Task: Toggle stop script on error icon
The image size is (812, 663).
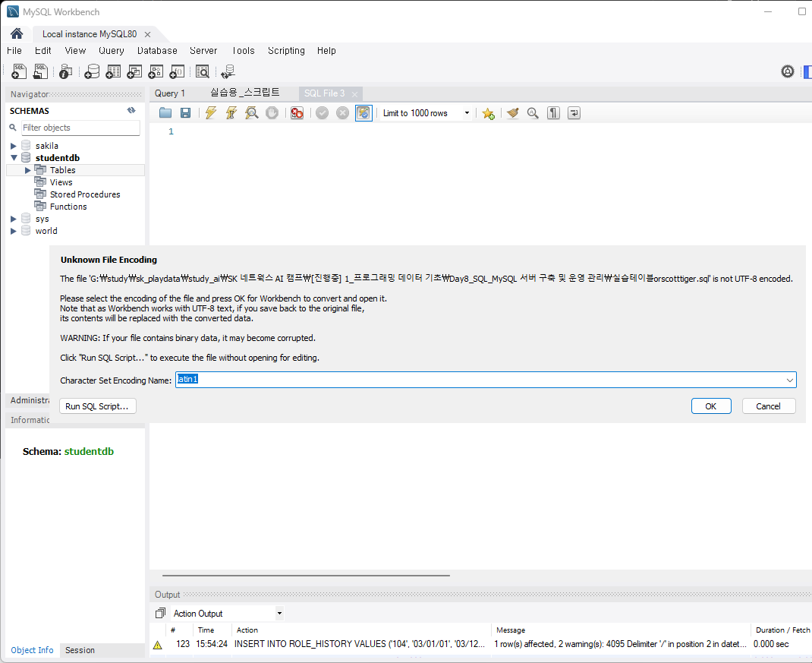Action: point(297,113)
